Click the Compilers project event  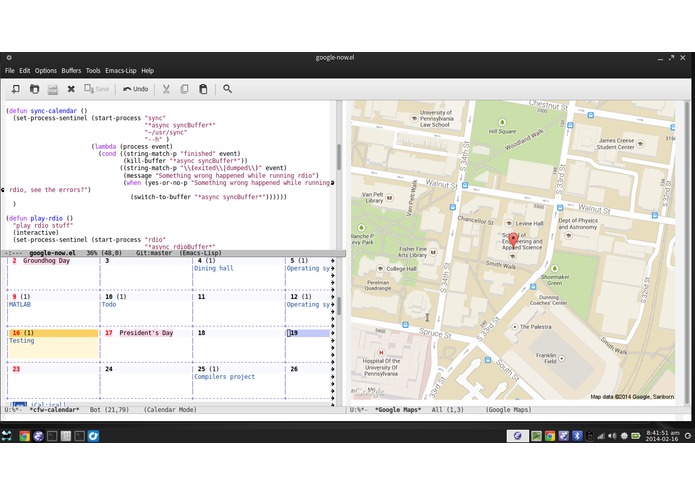tap(224, 377)
